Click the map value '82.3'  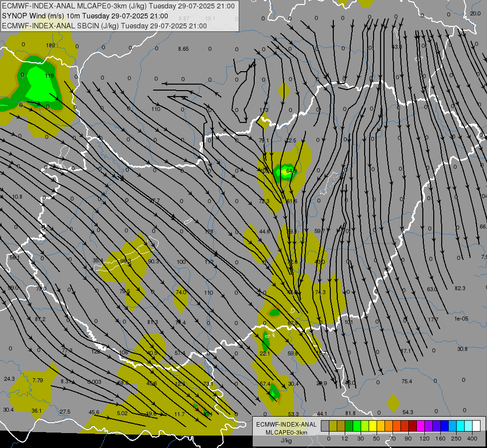point(460,289)
